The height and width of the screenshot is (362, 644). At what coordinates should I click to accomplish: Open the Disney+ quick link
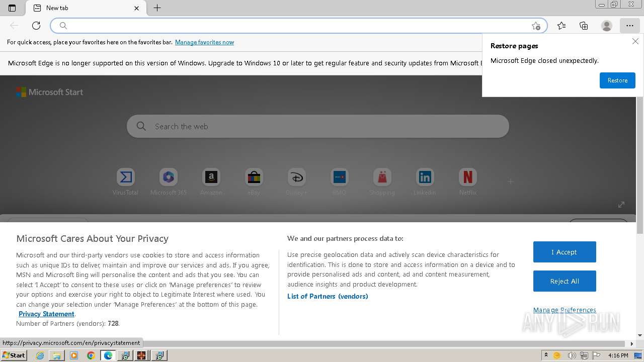(x=296, y=182)
